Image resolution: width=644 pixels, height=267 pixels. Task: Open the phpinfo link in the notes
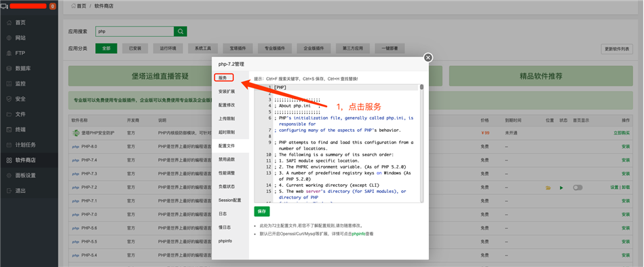[x=358, y=234]
